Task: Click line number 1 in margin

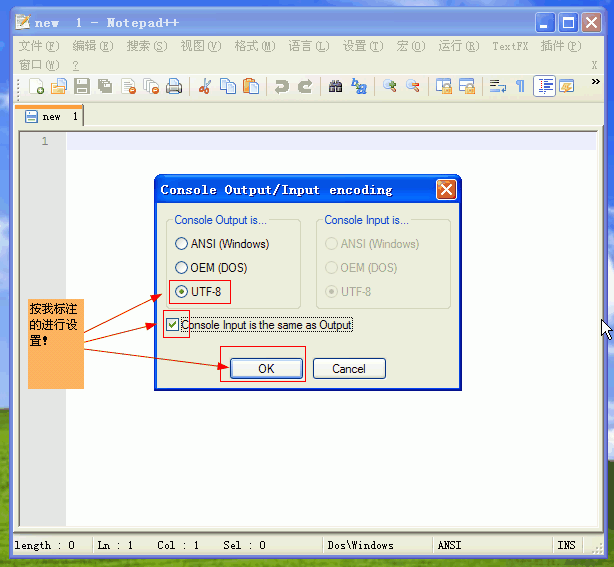Action: tap(45, 141)
